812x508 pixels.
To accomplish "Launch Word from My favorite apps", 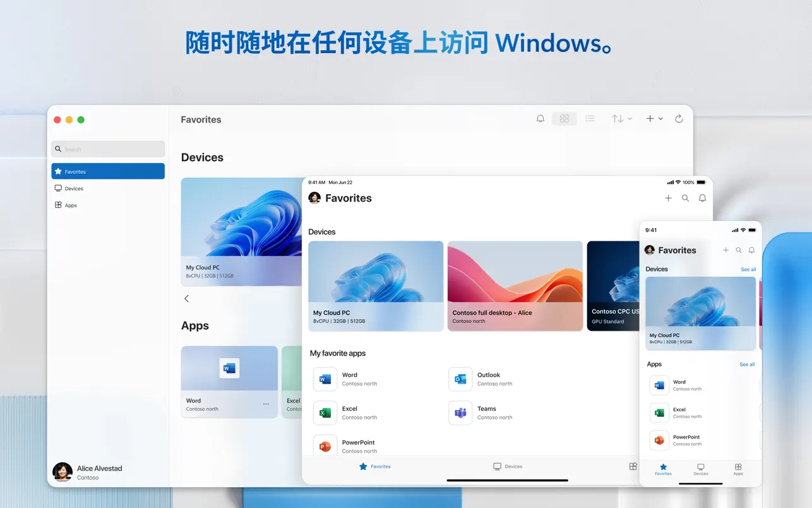I will click(325, 379).
